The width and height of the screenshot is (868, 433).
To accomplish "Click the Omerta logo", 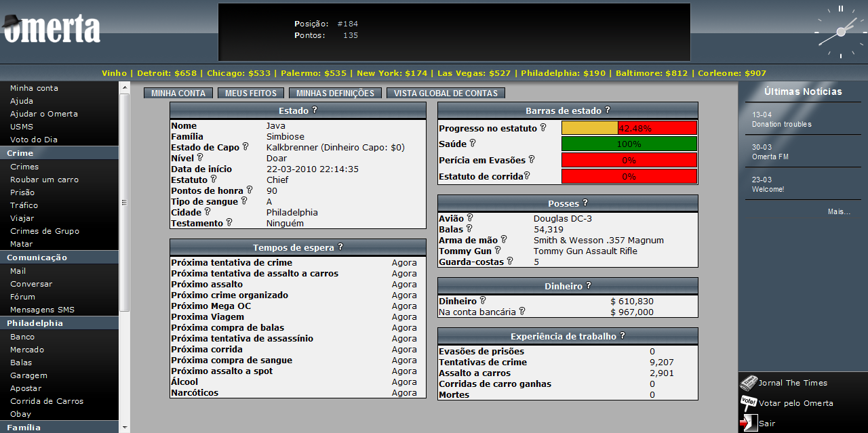I will [51, 28].
